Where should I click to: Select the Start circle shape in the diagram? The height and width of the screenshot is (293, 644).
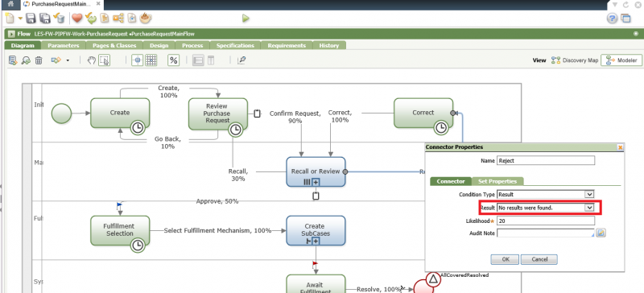pos(62,113)
